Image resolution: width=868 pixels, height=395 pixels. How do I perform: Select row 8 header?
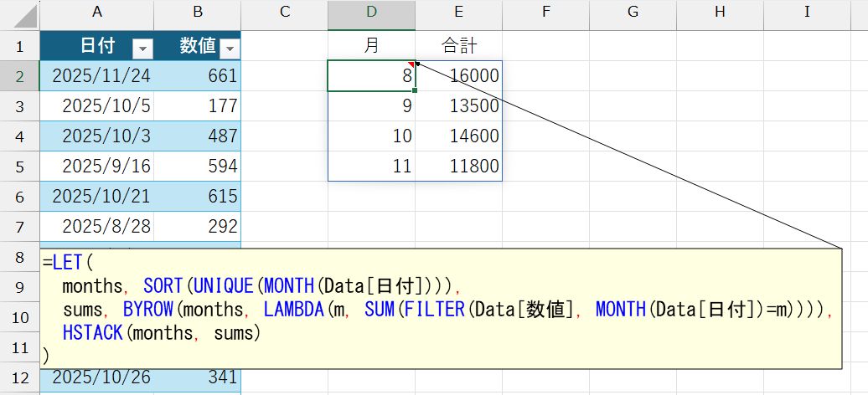pos(20,257)
